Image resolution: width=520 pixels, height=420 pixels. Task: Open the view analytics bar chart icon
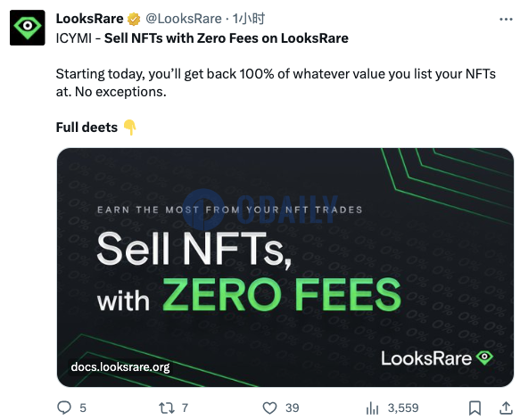(x=372, y=408)
